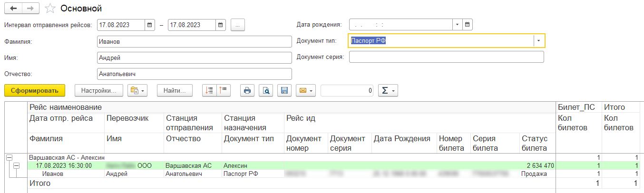Print the report with printer icon
This screenshot has width=644, height=193.
(247, 90)
